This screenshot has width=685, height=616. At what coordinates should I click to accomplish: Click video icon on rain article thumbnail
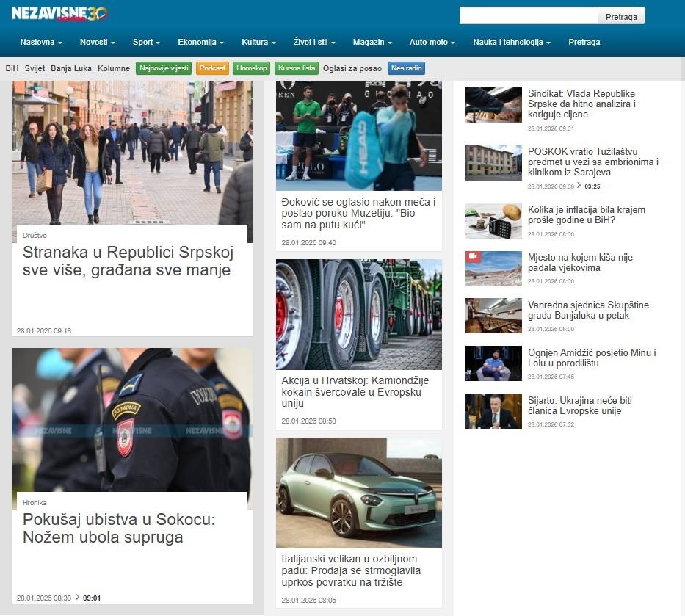point(474,257)
